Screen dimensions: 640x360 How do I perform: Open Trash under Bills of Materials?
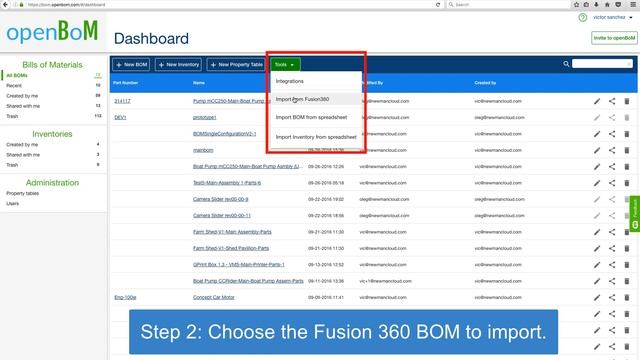(x=12, y=116)
